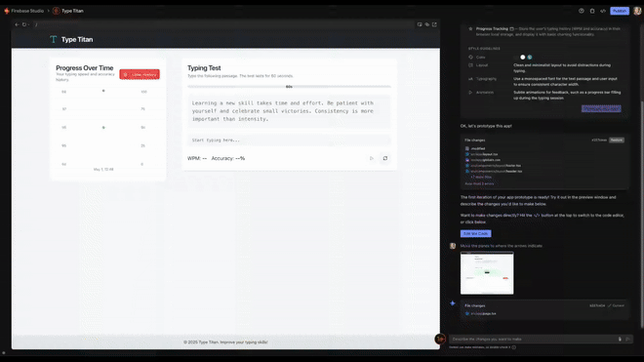This screenshot has width=644, height=362.
Task: Open the page.tsx file entry
Action: point(480,313)
